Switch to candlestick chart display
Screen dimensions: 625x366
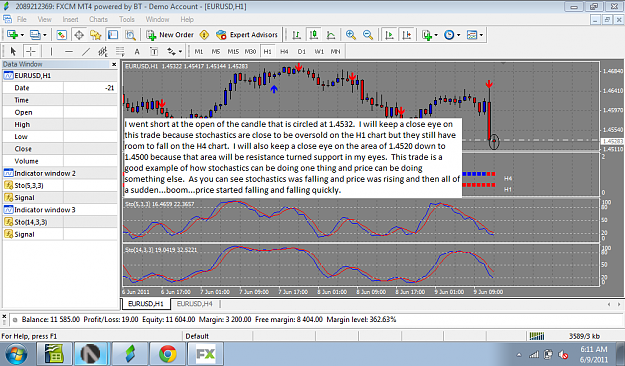[314, 35]
